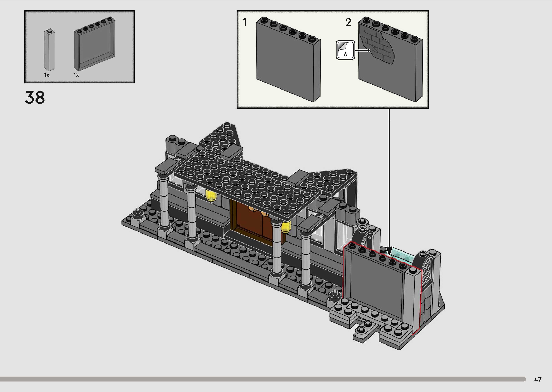Click the substep number 2 label
Screen dimensions: 552x392
(x=348, y=22)
